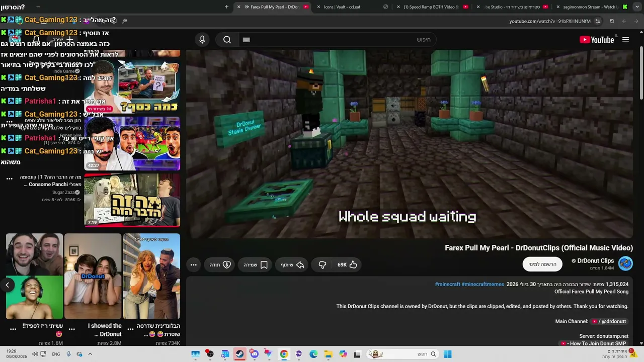Open options for the Consome Panchi video

click(10, 178)
